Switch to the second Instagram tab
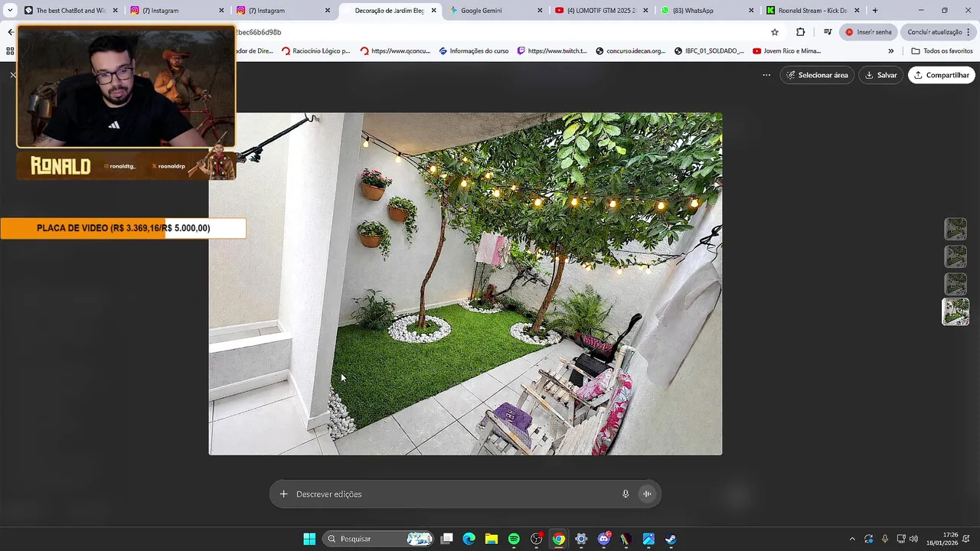The width and height of the screenshot is (980, 551). (x=282, y=11)
